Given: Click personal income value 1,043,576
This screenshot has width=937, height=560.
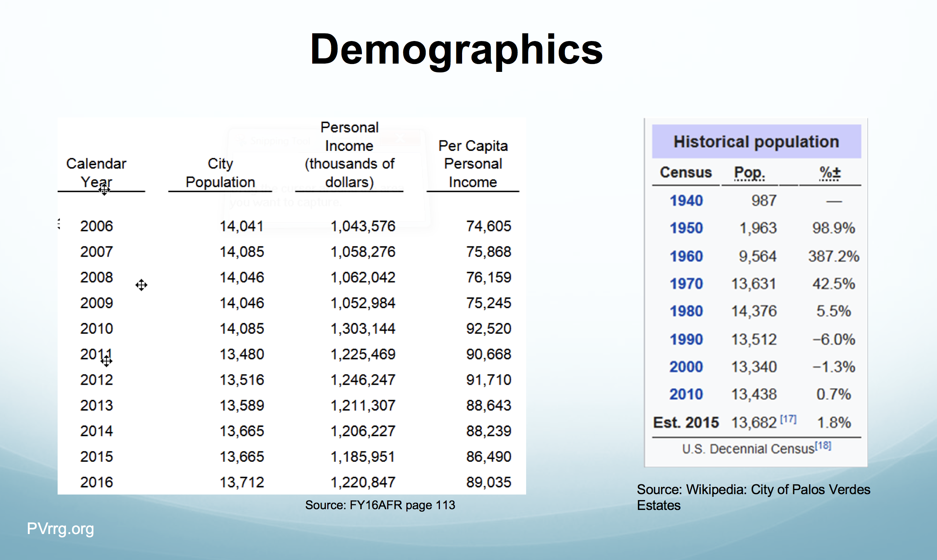Looking at the screenshot, I should (x=363, y=226).
